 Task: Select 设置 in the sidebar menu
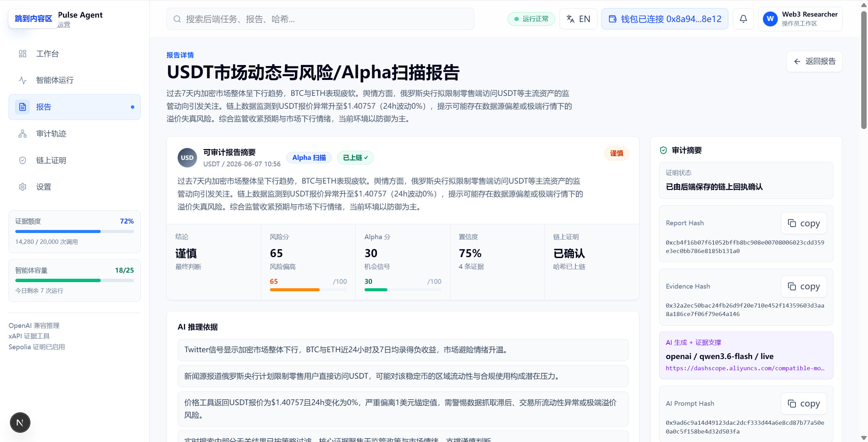point(75,187)
